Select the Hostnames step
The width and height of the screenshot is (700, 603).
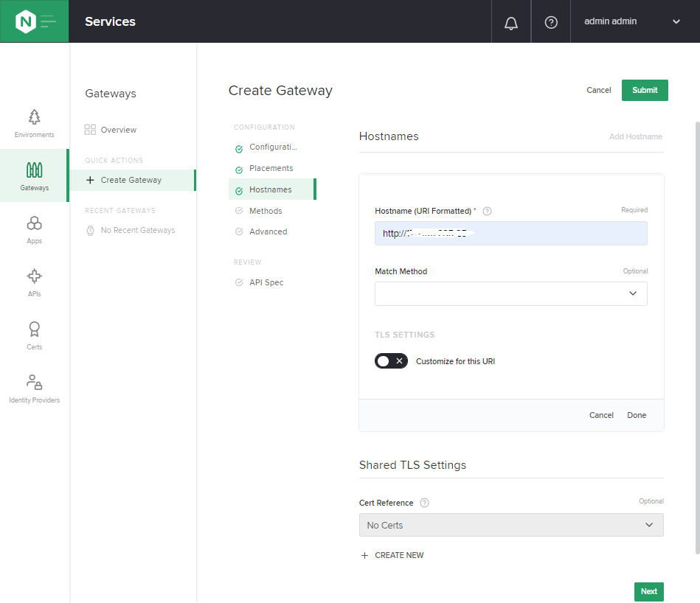(x=272, y=189)
